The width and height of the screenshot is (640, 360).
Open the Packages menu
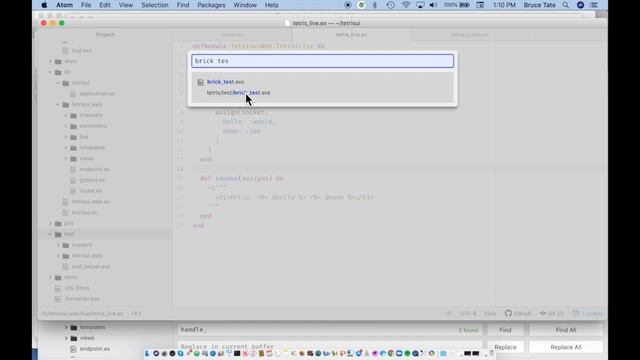pyautogui.click(x=211, y=5)
